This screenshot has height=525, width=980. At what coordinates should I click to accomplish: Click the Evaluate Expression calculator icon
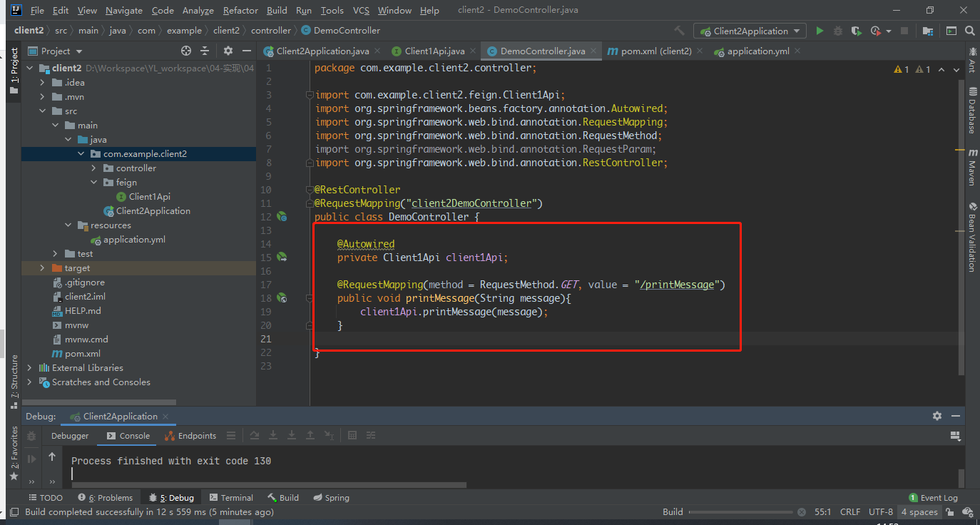(x=352, y=435)
